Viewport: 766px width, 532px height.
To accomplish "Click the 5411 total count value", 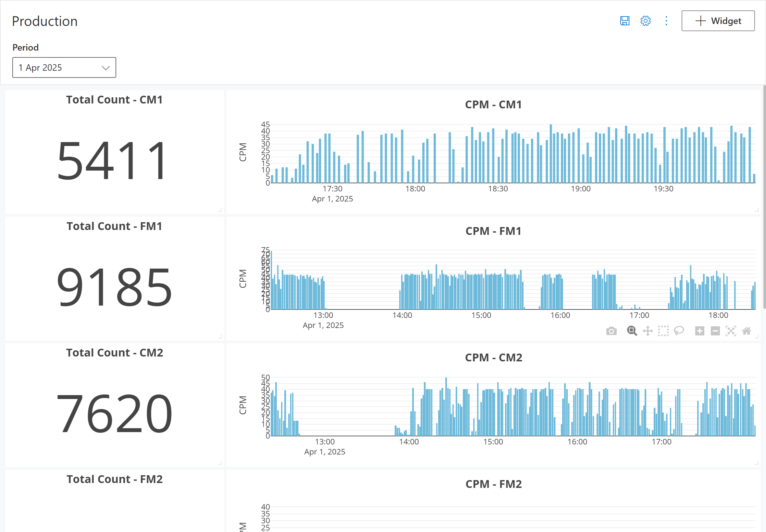I will [112, 160].
